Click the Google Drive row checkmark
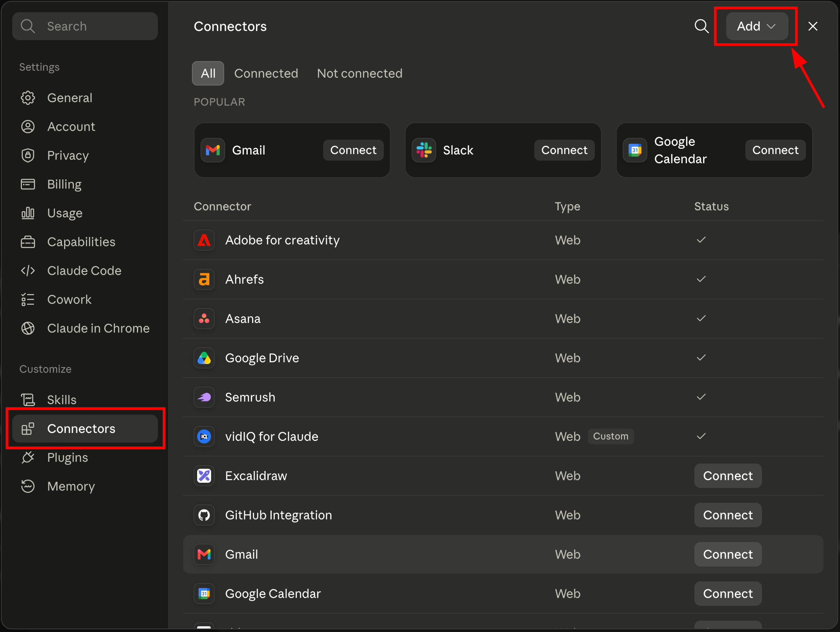This screenshot has height=632, width=840. (x=701, y=357)
